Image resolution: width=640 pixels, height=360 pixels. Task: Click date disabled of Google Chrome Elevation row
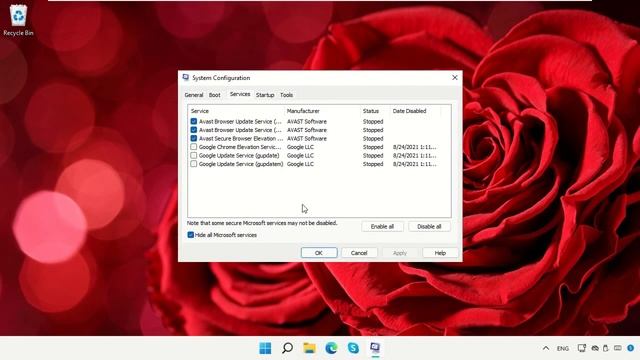pyautogui.click(x=414, y=147)
